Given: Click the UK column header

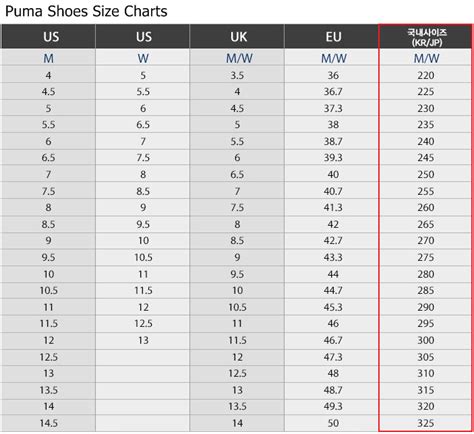Looking at the screenshot, I should (x=237, y=37).
